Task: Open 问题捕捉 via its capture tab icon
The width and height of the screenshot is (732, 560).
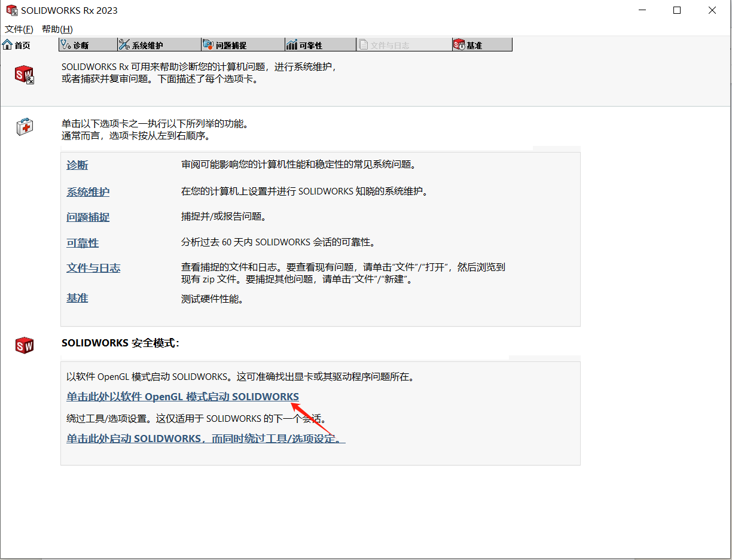Action: click(x=209, y=44)
